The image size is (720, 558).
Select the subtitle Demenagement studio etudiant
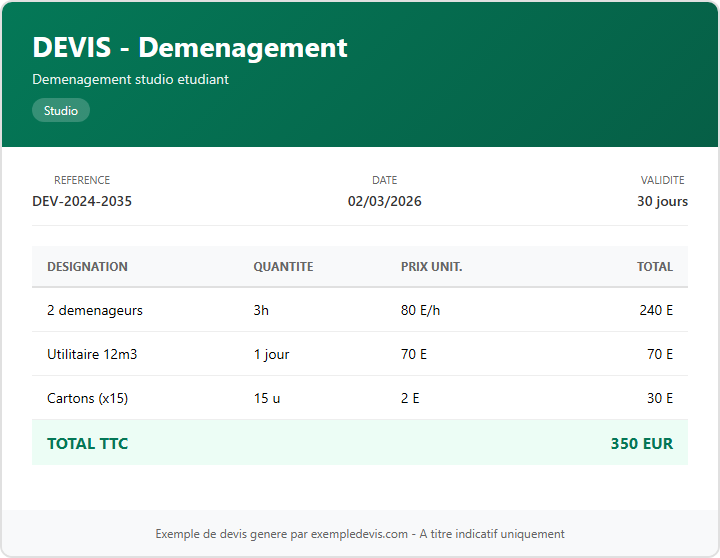coord(130,79)
